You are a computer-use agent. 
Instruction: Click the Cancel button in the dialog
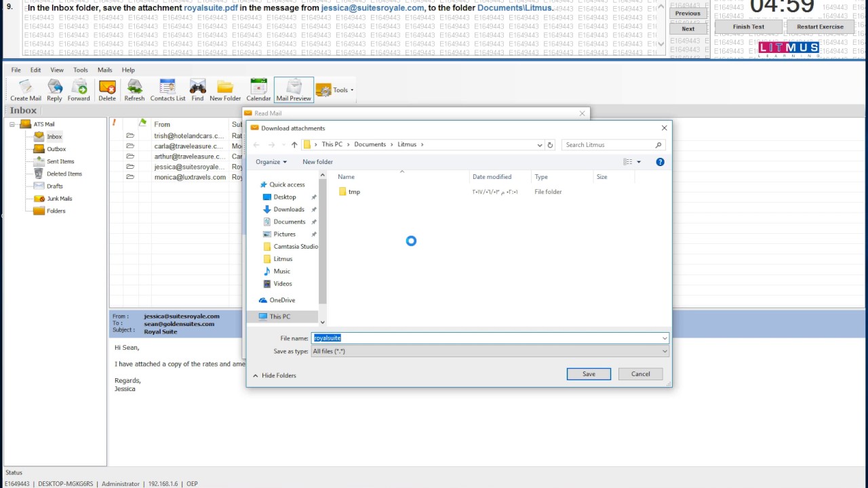[641, 374]
